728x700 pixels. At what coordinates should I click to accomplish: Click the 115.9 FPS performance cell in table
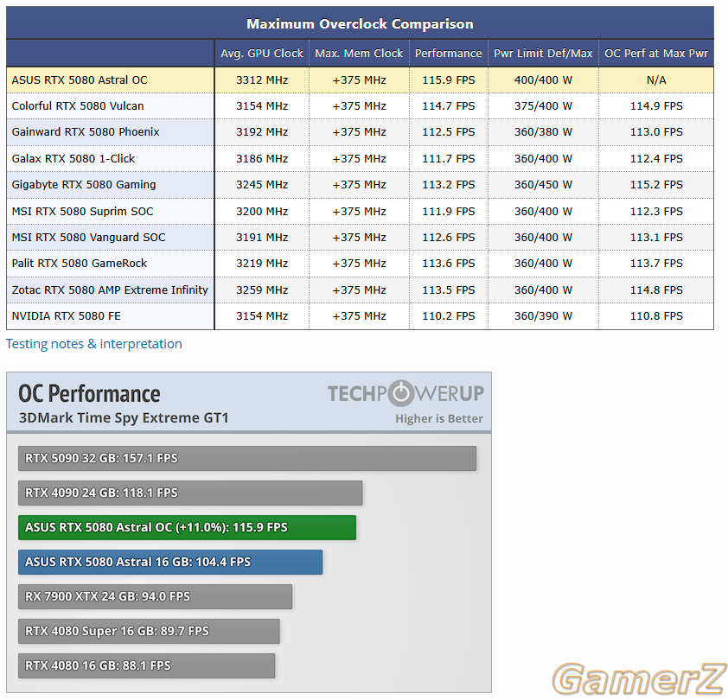pyautogui.click(x=449, y=80)
